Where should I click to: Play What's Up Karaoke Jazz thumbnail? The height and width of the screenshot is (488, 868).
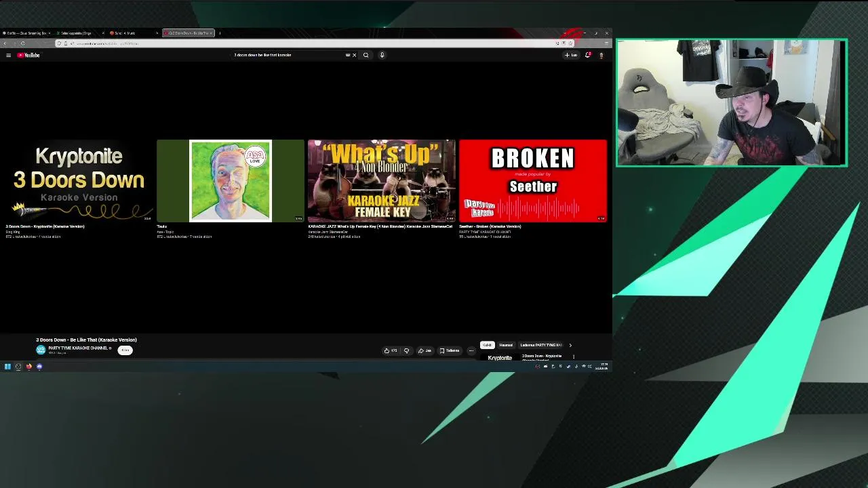[382, 181]
